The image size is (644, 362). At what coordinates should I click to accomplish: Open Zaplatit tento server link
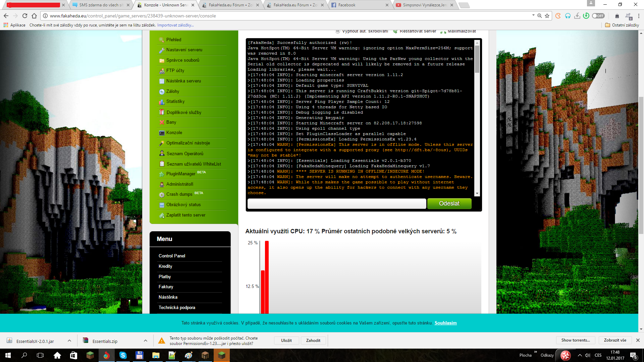tap(186, 215)
